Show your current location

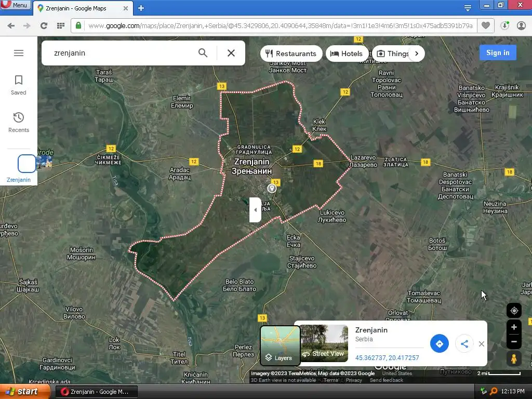pos(514,311)
